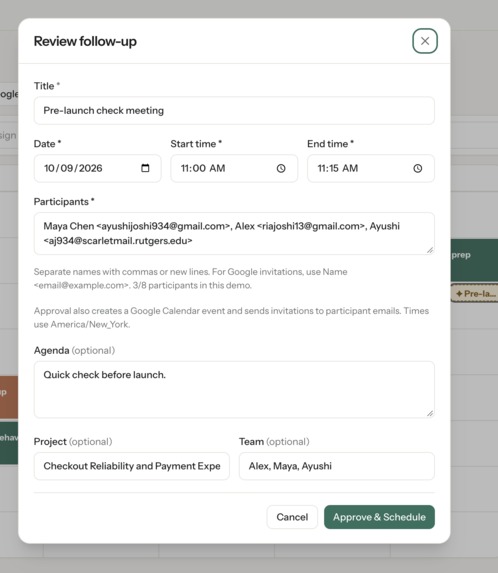Close the Review follow-up dialog
This screenshot has width=498, height=573.
(425, 41)
